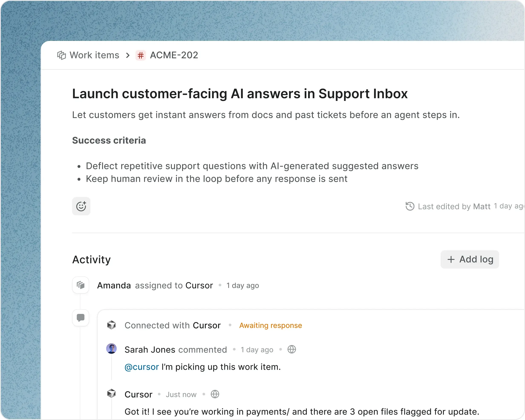Click the comment bubble icon in the activity timeline
This screenshot has height=420, width=525.
80,318
